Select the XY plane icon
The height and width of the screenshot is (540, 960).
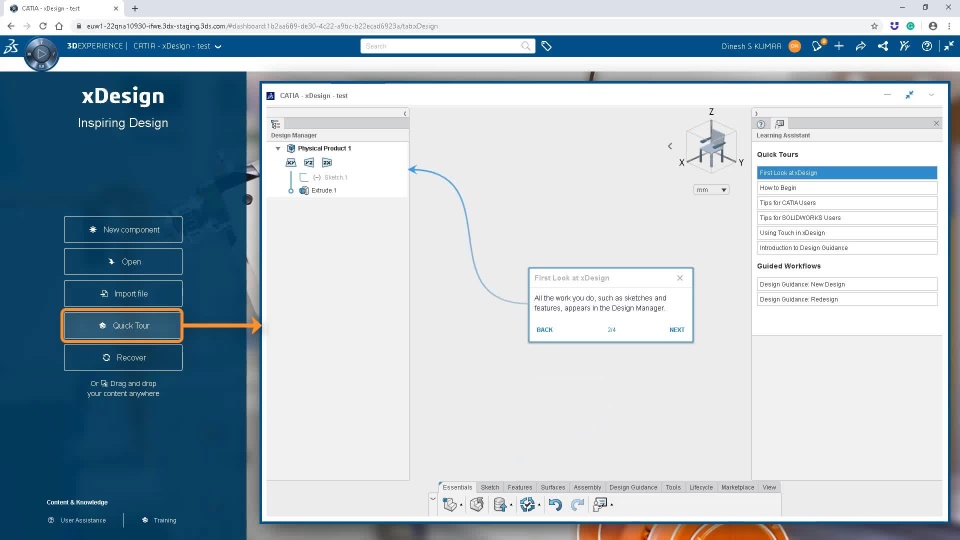coord(291,162)
